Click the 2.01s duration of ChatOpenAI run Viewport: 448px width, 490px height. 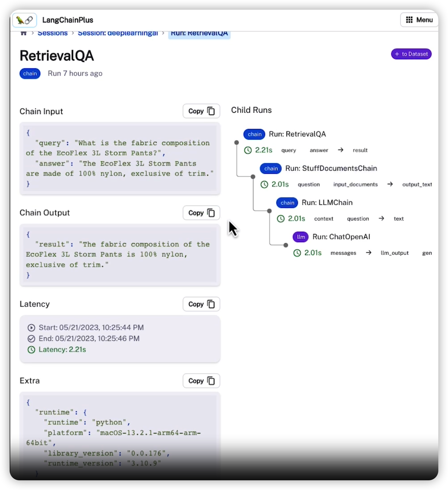(313, 253)
